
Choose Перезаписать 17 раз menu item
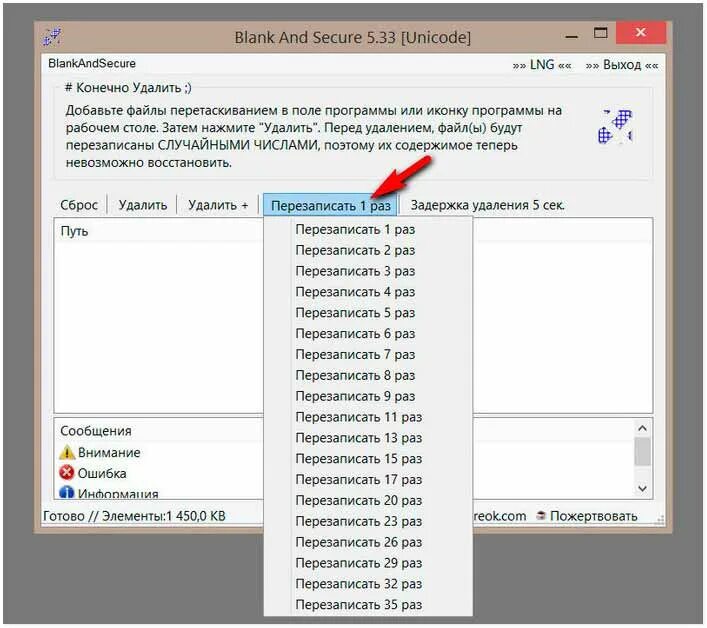pos(368,479)
